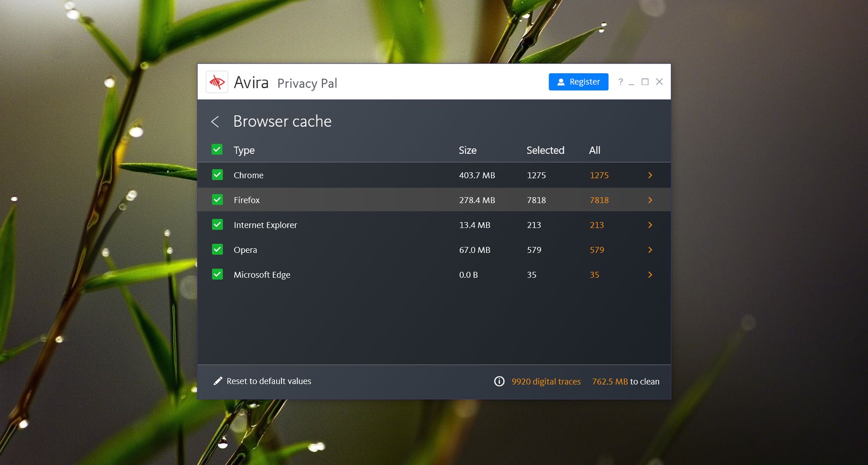Screen dimensions: 868x465
Task: Close the Avira Privacy Pal window
Action: click(659, 82)
